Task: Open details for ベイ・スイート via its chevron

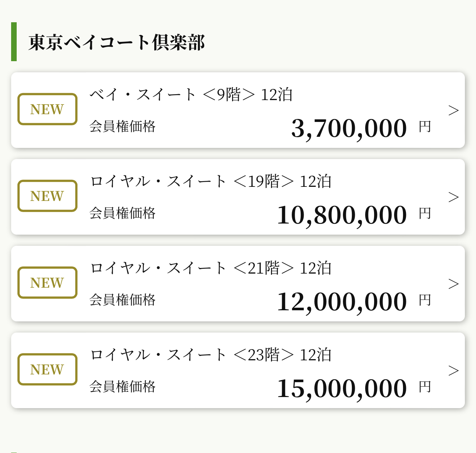Action: (x=454, y=110)
